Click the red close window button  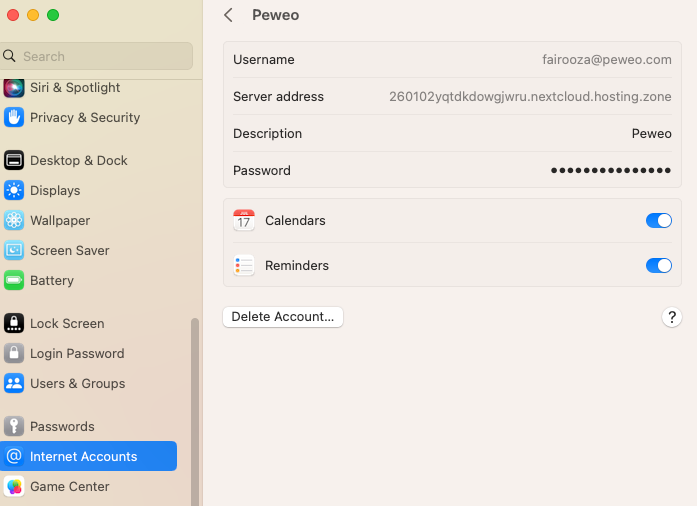coord(13,15)
